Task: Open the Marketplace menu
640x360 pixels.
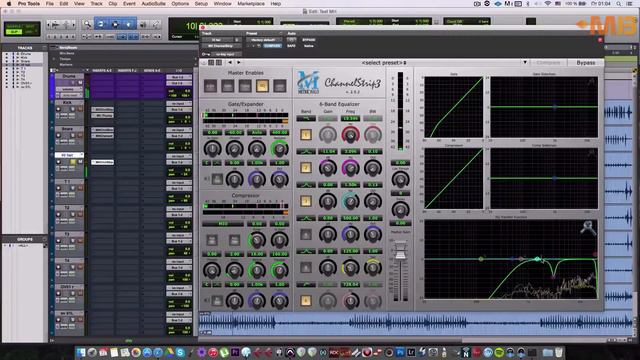Action: 251,4
